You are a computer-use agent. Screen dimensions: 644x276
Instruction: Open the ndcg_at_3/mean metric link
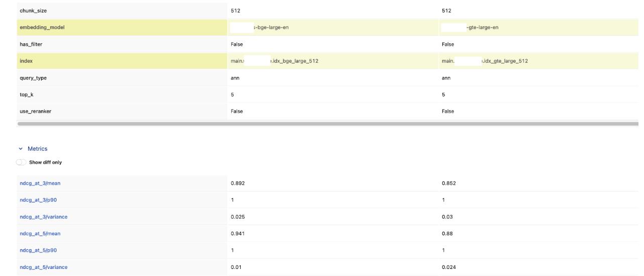(40, 183)
